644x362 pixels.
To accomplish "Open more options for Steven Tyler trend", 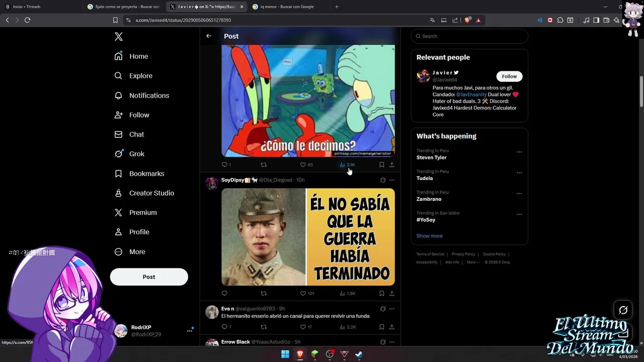I will (519, 152).
